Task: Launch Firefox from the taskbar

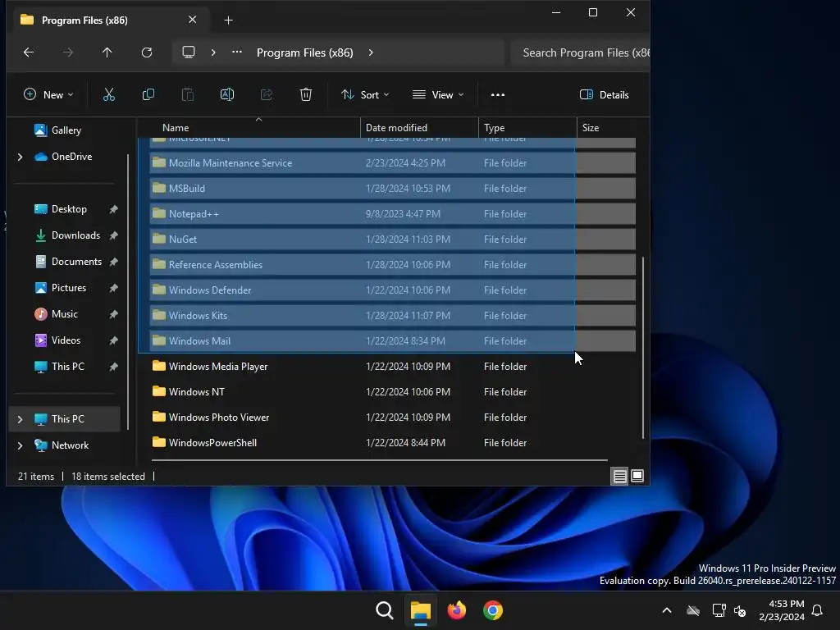Action: coord(457,610)
